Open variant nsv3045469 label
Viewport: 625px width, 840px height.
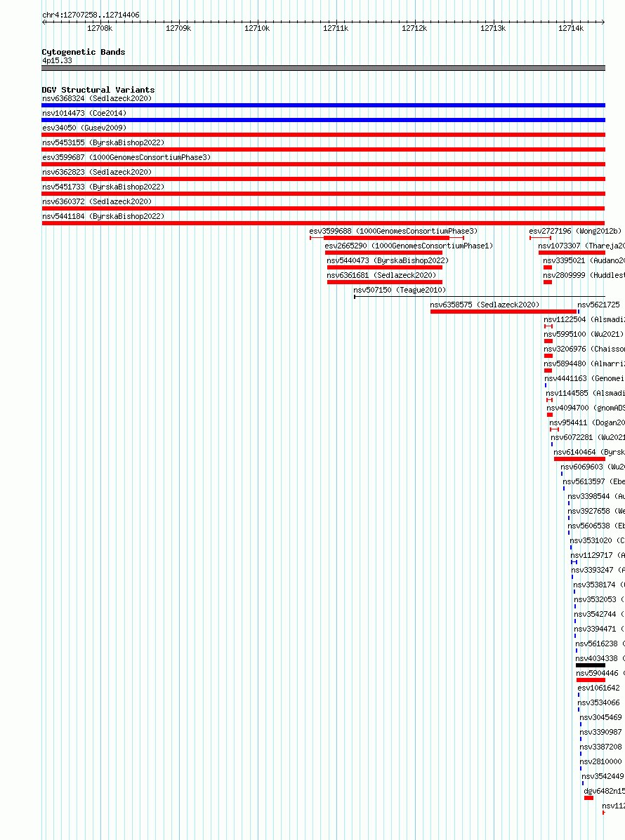(600, 717)
